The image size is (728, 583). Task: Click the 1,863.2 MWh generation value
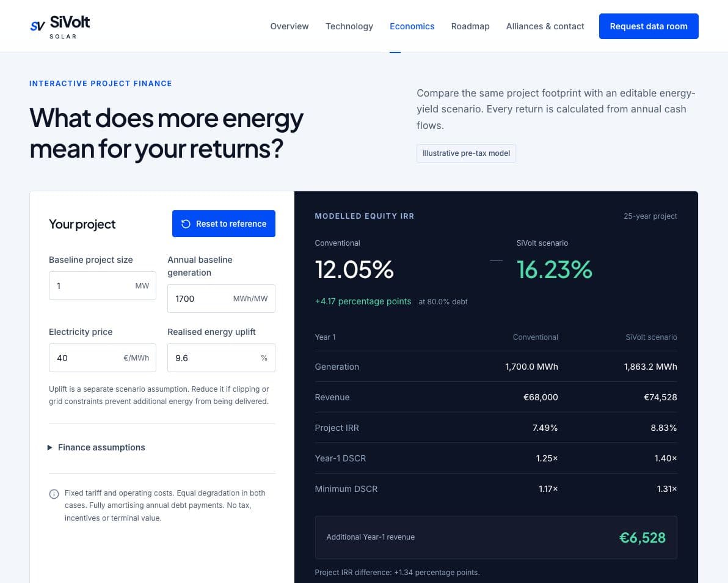650,367
